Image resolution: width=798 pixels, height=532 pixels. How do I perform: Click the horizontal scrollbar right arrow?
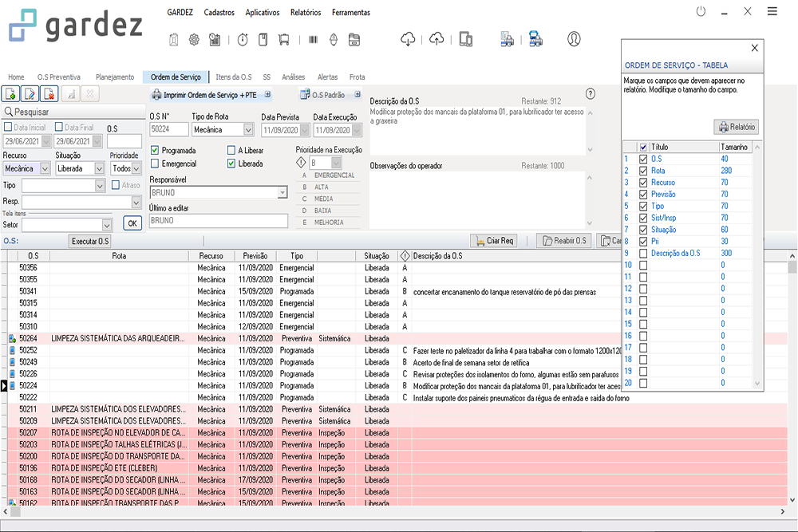point(783,511)
